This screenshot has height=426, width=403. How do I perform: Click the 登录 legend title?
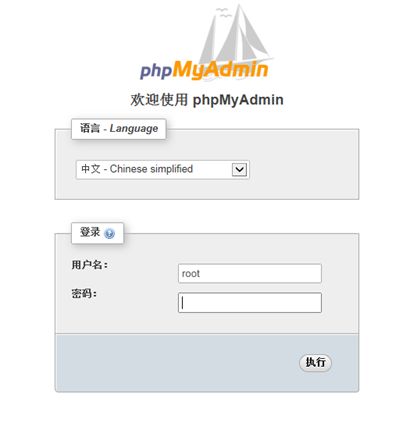[90, 232]
